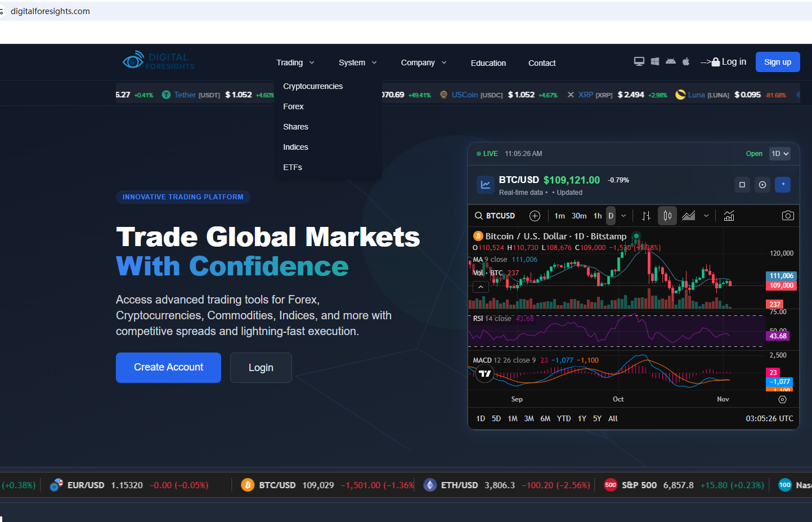Select the Candles chart style icon

coord(667,216)
